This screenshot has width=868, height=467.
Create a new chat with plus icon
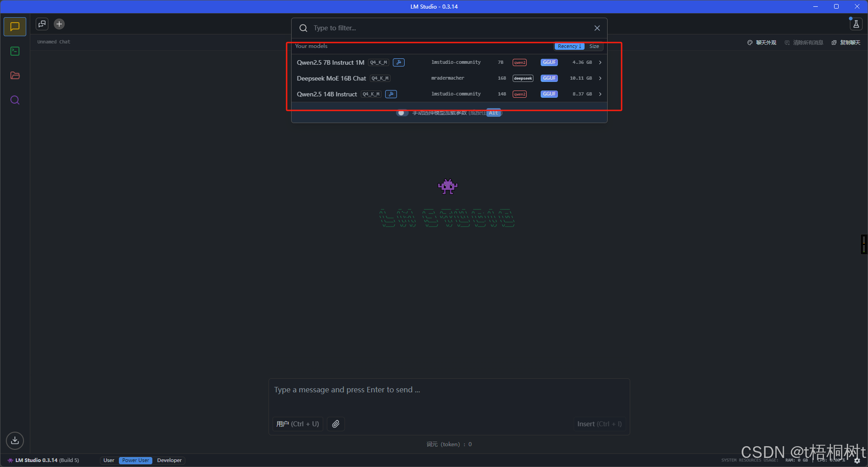coord(59,24)
